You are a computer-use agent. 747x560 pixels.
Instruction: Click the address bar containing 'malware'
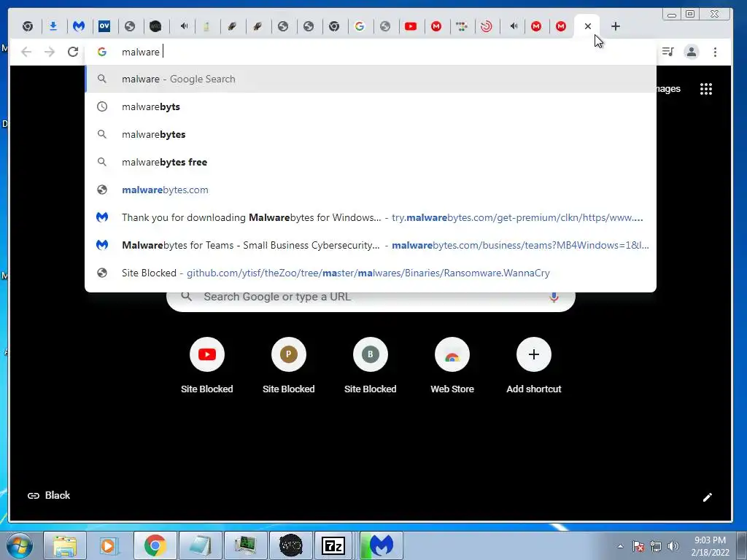370,52
